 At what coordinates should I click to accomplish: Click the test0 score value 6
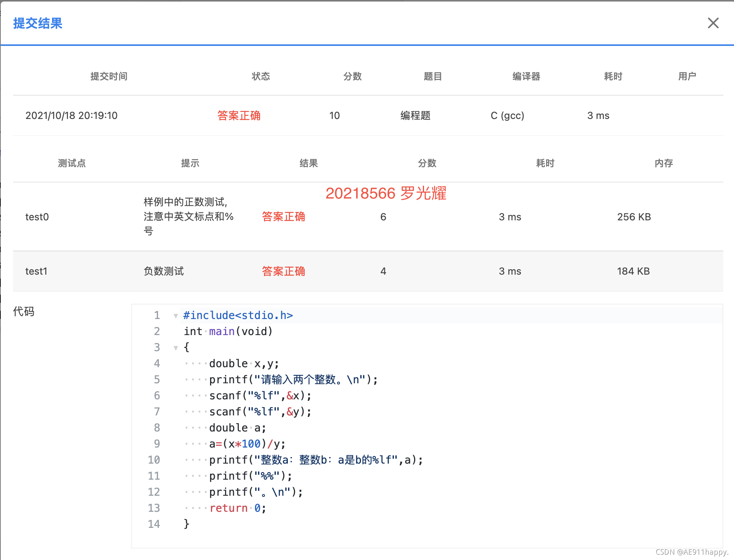click(383, 217)
